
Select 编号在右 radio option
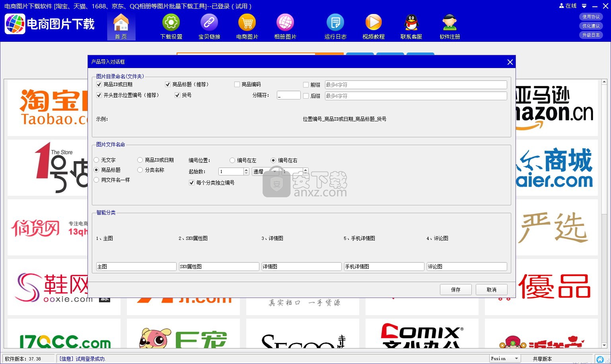pos(273,160)
